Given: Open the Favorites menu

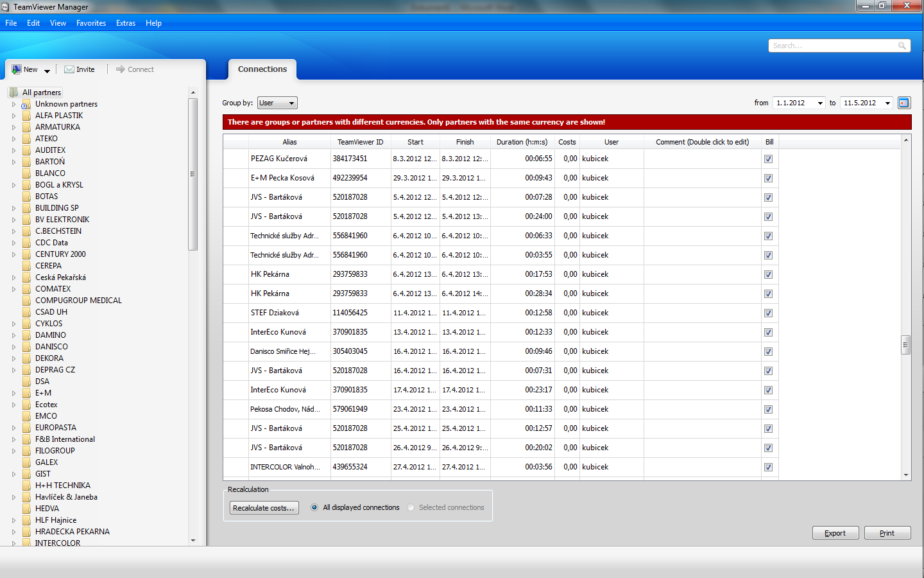Looking at the screenshot, I should click(91, 23).
